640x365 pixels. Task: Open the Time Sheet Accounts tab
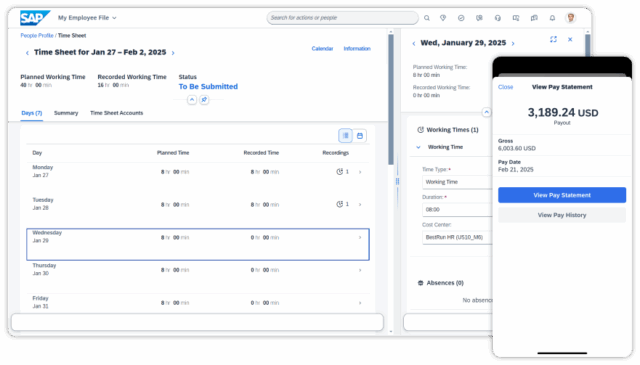[116, 113]
